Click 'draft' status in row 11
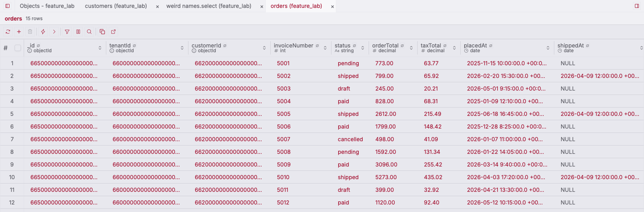The width and height of the screenshot is (644, 212). (x=350, y=190)
